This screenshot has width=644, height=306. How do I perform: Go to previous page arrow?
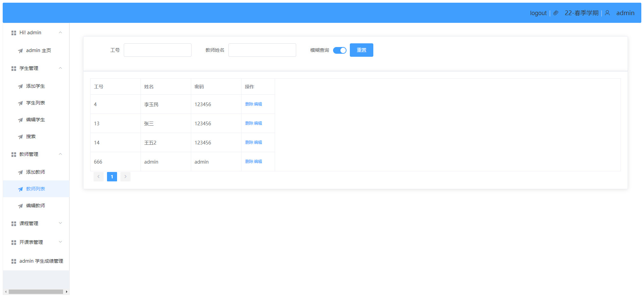99,177
